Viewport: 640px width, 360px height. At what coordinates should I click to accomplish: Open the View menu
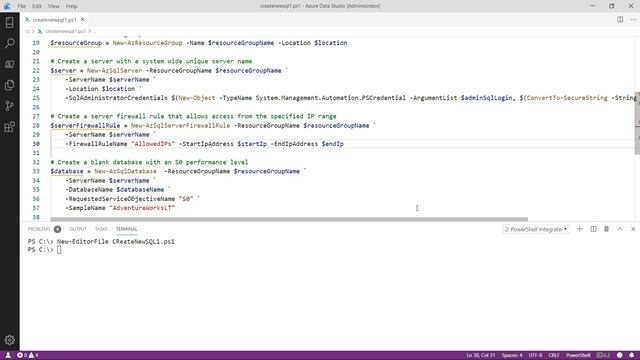[x=53, y=6]
